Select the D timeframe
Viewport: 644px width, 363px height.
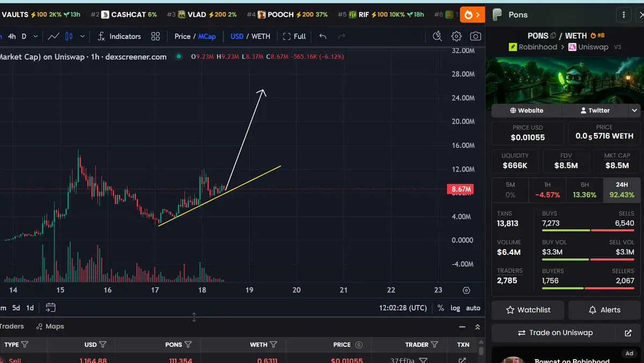pos(24,37)
